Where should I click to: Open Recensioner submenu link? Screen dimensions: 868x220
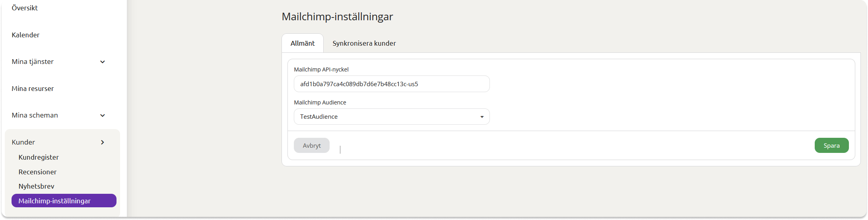pyautogui.click(x=37, y=172)
